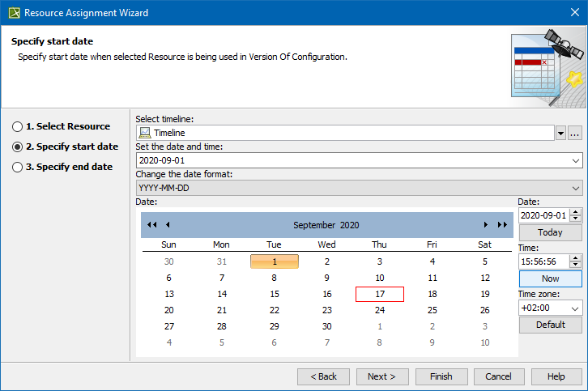Go to previous month in calendar

coord(168,224)
